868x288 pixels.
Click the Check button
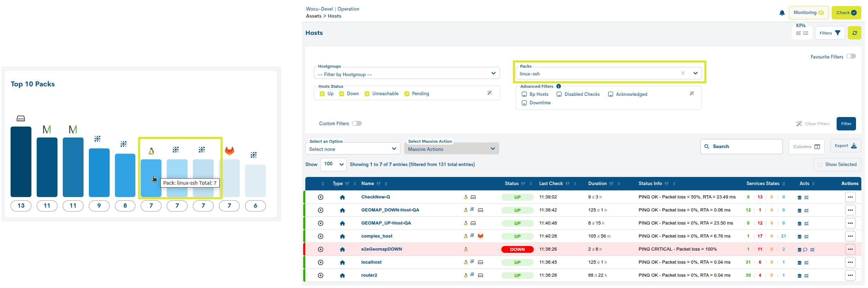coord(846,13)
